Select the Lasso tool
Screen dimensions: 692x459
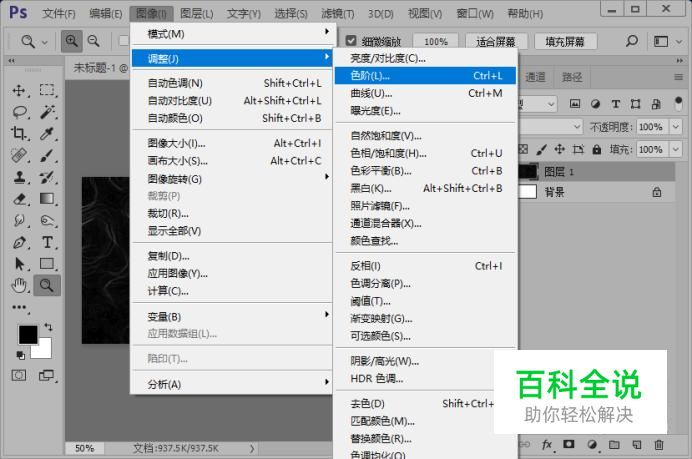coord(19,112)
